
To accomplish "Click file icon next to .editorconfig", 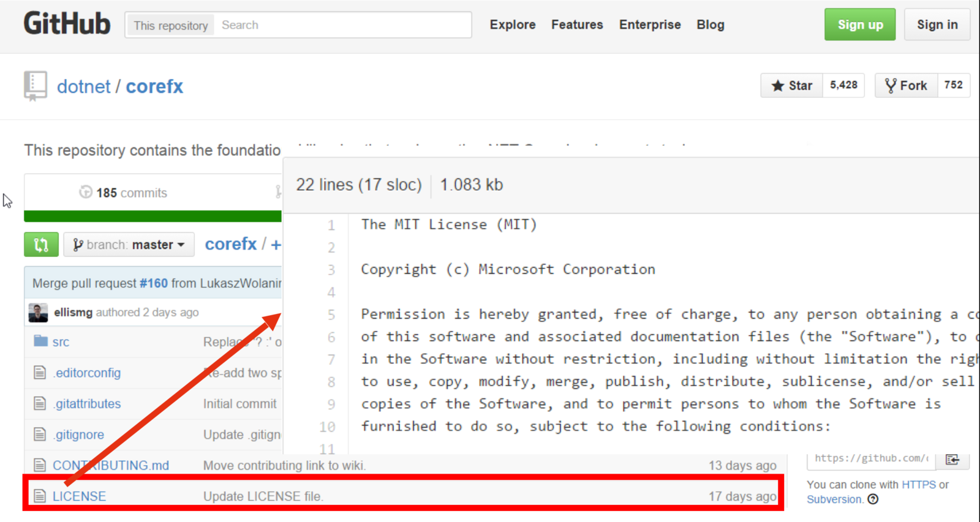I will coord(40,372).
